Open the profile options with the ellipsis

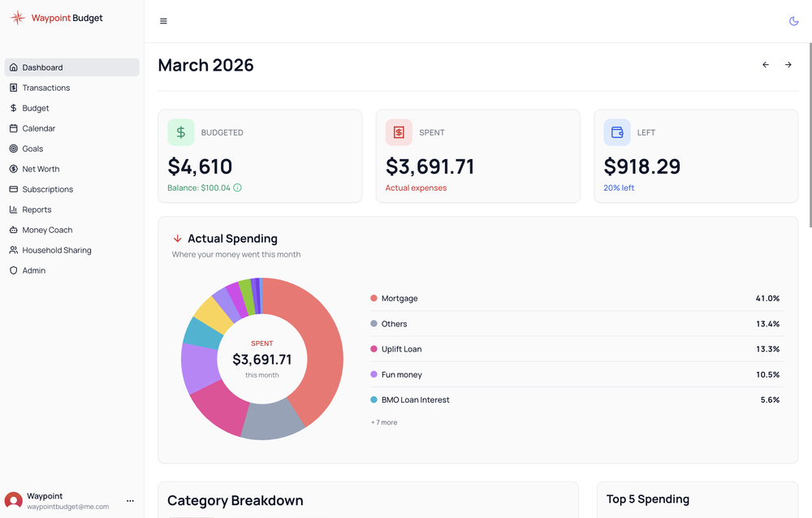130,500
